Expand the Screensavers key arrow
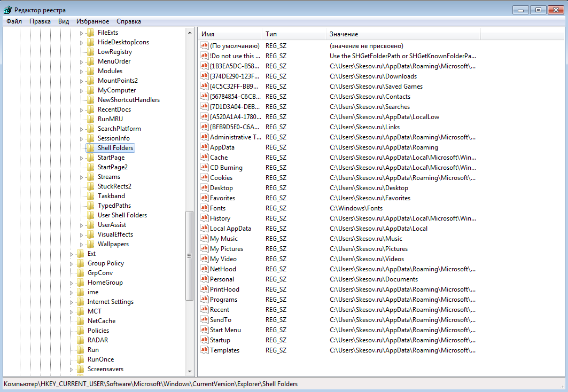Viewport: 568px width, 392px height. [x=72, y=370]
